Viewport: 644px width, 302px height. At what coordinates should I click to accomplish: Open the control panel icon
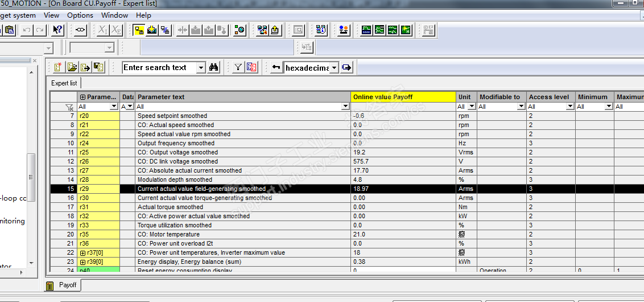click(x=344, y=30)
